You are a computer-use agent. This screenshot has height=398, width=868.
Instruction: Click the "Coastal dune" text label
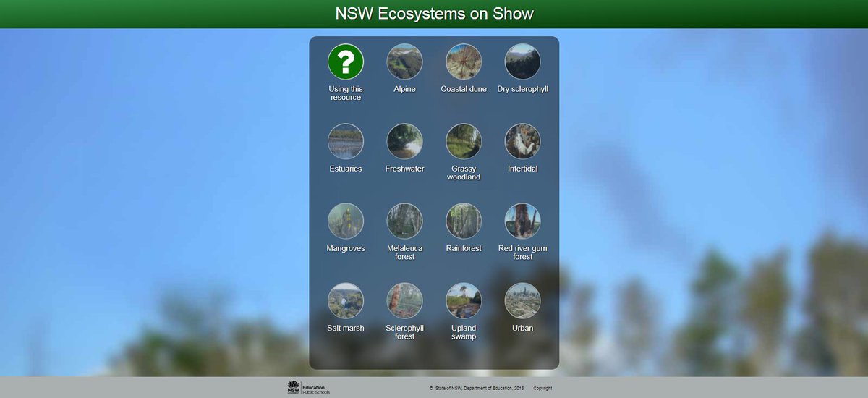point(464,89)
